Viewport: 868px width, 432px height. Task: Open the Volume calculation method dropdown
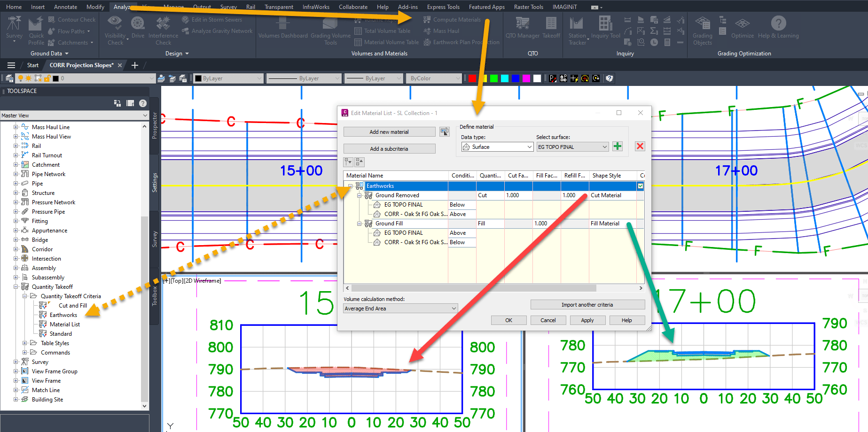coord(400,309)
